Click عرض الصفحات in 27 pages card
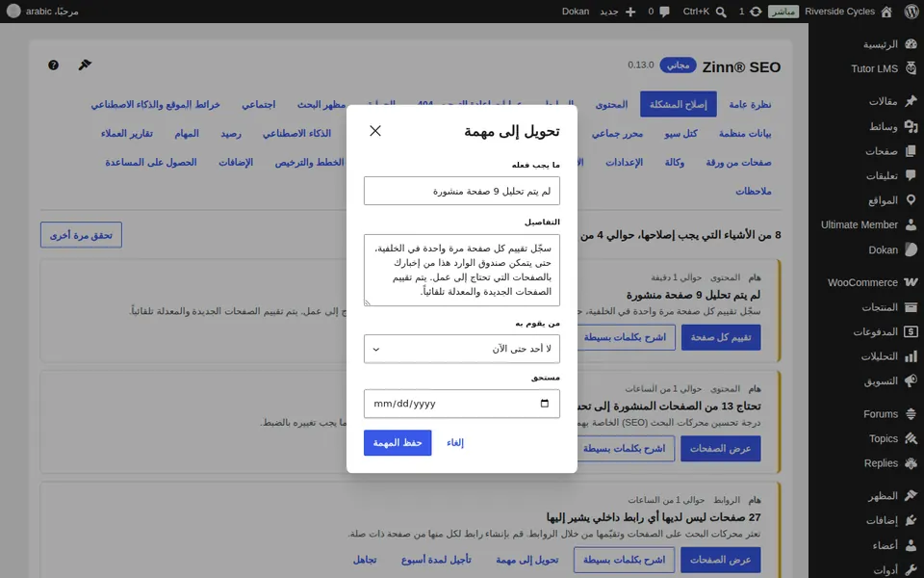Image resolution: width=924 pixels, height=578 pixels. (720, 560)
